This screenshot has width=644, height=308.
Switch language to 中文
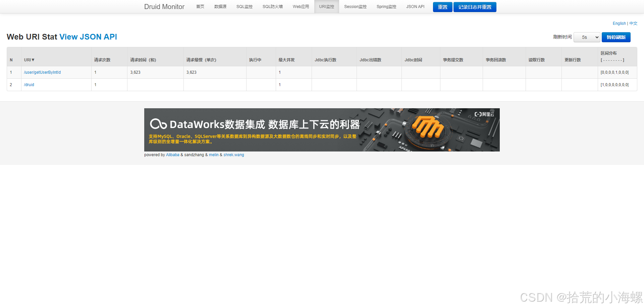click(633, 23)
